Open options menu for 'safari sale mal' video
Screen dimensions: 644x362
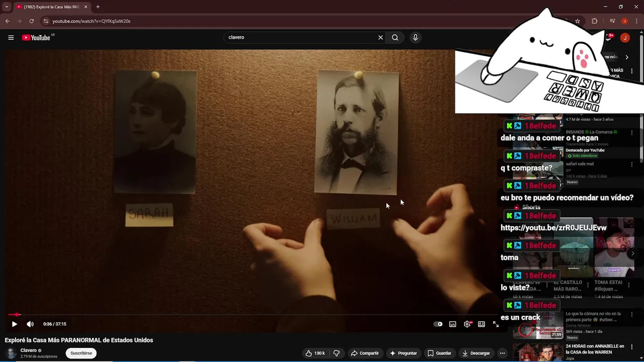[632, 164]
